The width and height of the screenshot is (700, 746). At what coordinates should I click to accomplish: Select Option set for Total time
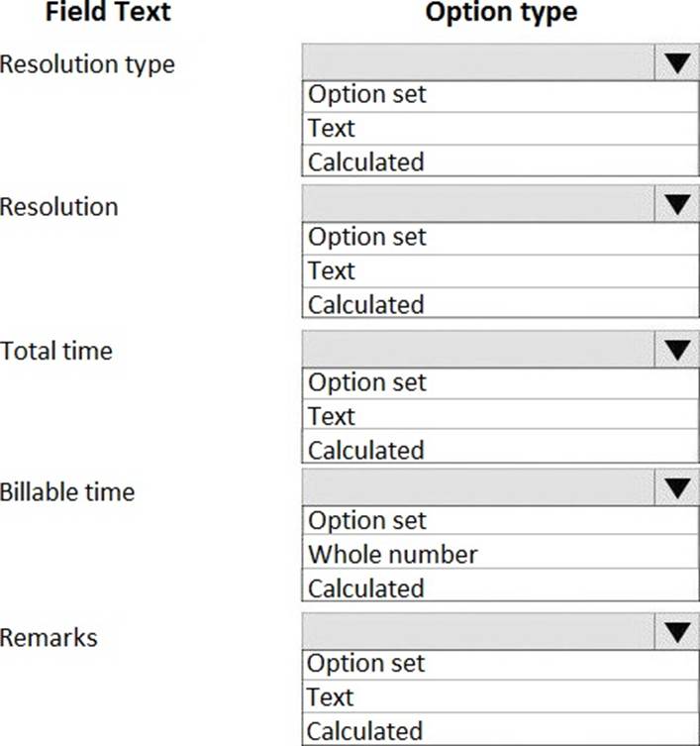pyautogui.click(x=500, y=382)
